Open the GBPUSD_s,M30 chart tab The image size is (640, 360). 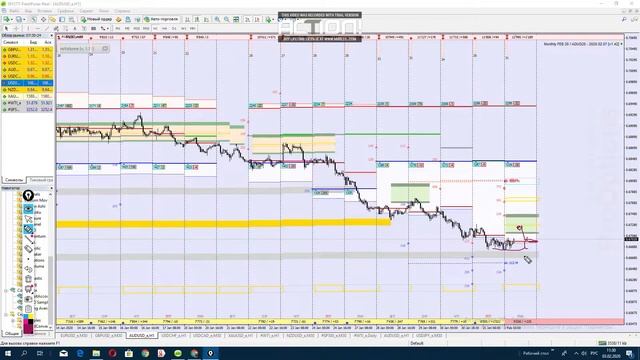click(x=108, y=336)
